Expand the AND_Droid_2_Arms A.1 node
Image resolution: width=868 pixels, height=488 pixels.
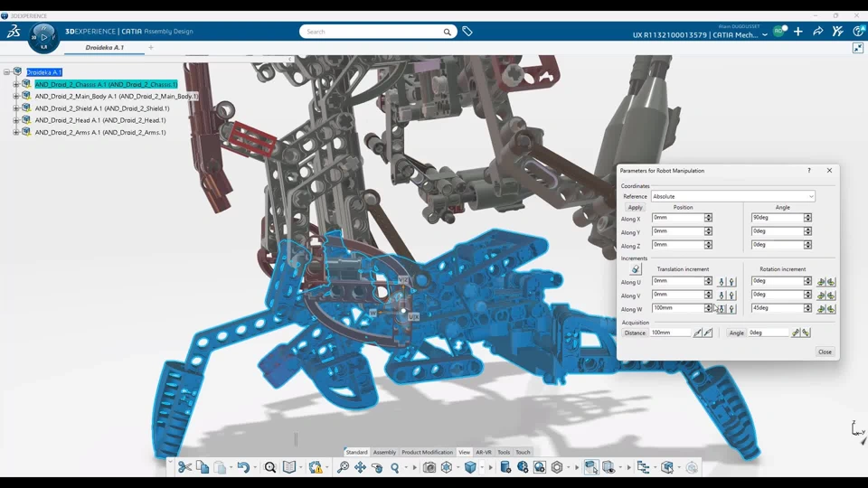coord(16,132)
